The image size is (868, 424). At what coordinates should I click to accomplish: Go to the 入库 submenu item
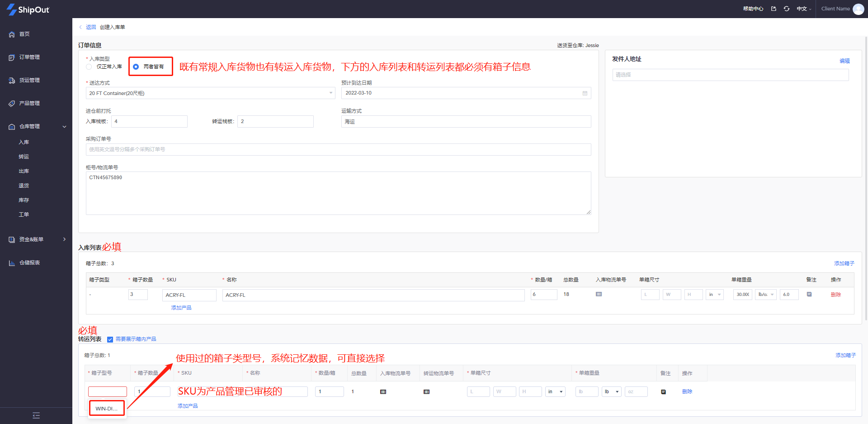(x=24, y=143)
